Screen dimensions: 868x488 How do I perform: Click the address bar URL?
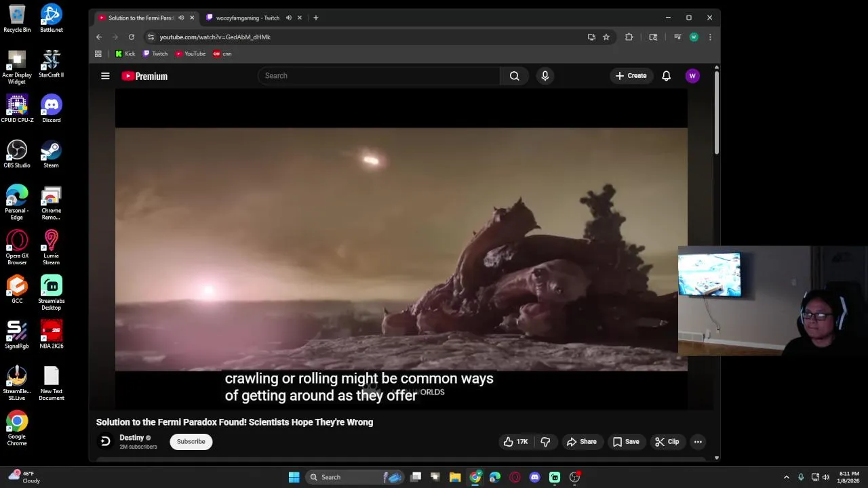click(215, 37)
